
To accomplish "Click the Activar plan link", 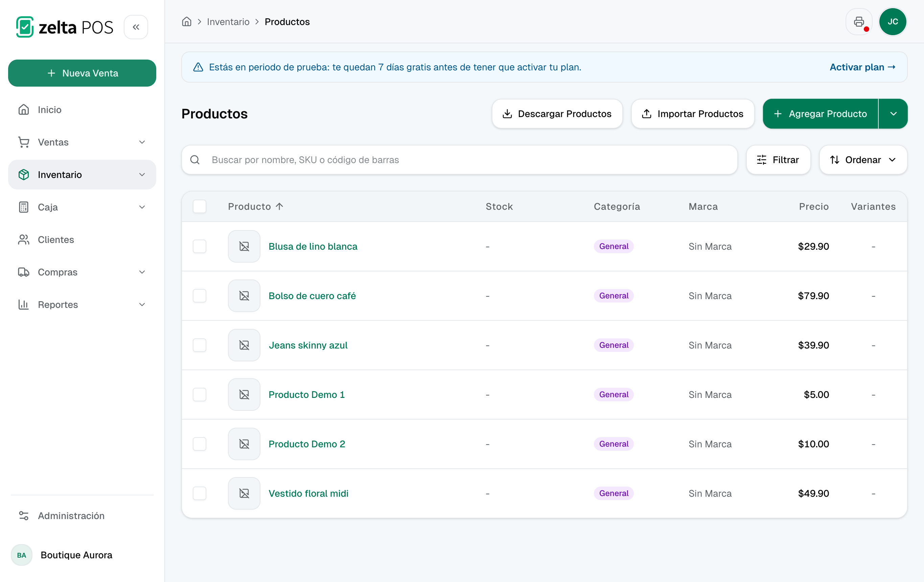I will click(x=862, y=67).
